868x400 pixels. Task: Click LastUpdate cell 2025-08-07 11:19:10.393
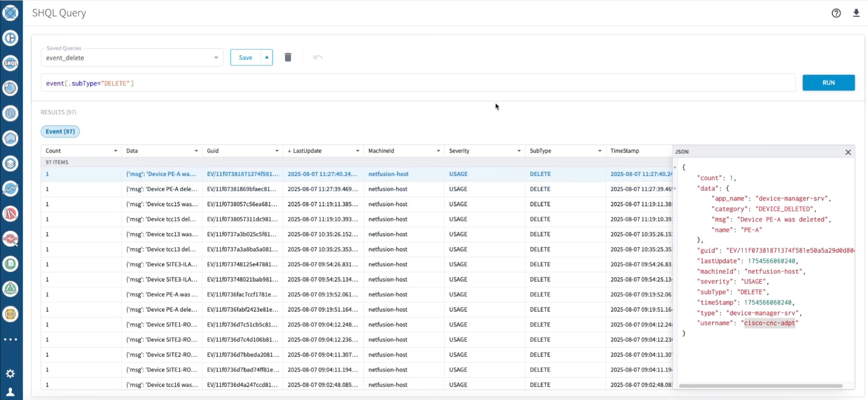[322, 219]
